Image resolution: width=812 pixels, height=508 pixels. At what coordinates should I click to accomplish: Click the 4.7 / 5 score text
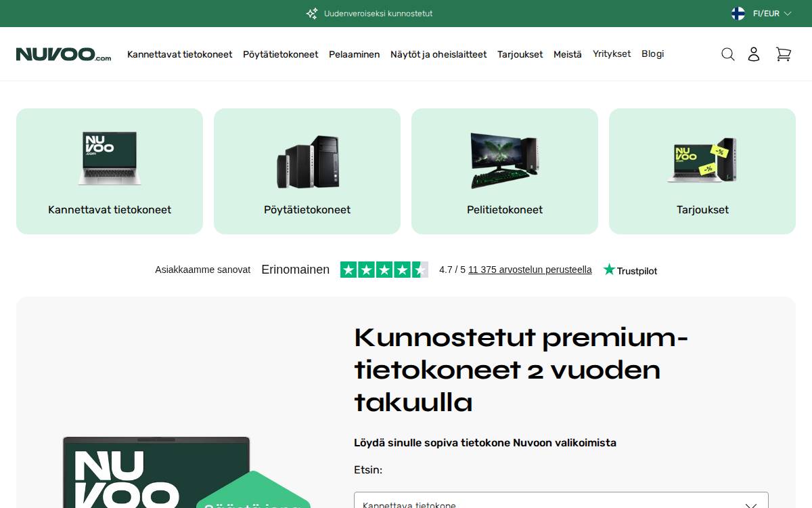click(x=452, y=270)
